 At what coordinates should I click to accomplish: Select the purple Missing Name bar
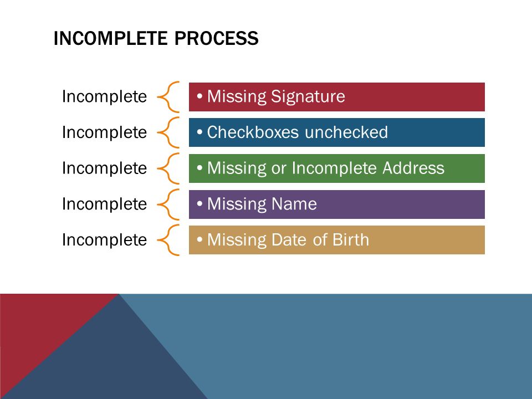[x=336, y=204]
